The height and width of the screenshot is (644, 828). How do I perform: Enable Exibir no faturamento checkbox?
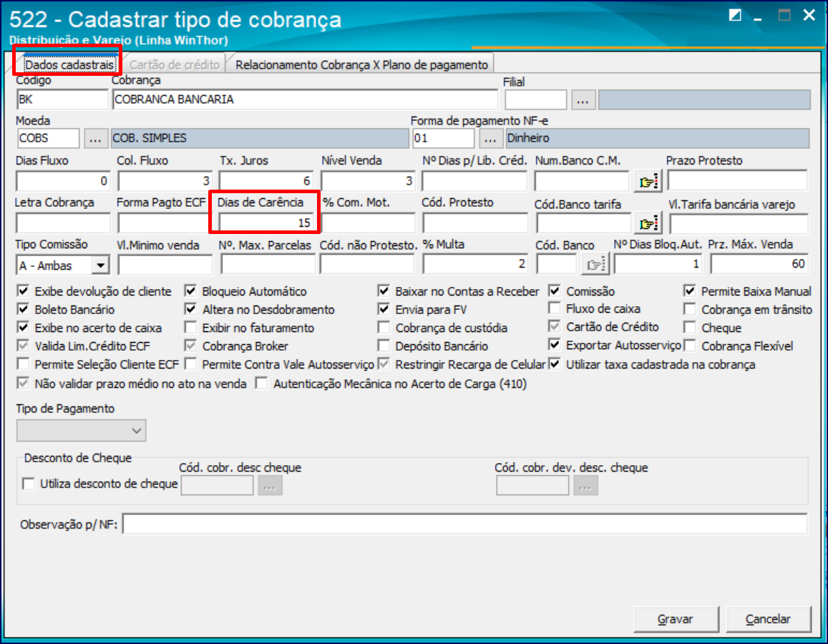pos(190,327)
